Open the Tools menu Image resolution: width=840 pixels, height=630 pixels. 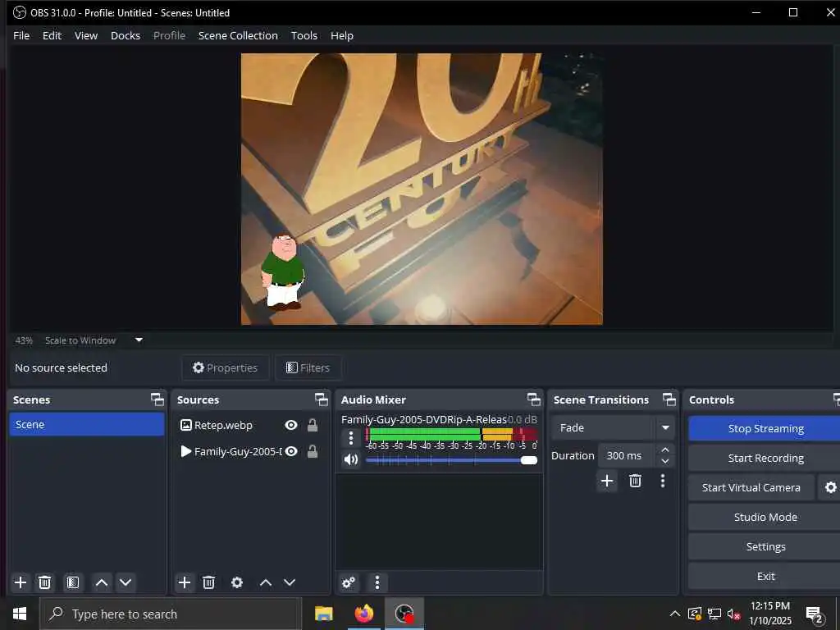(x=304, y=35)
